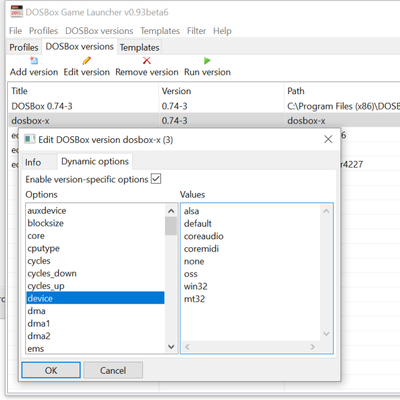Screen dimensions: 400x400
Task: Click Edit version label
Action: point(87,72)
